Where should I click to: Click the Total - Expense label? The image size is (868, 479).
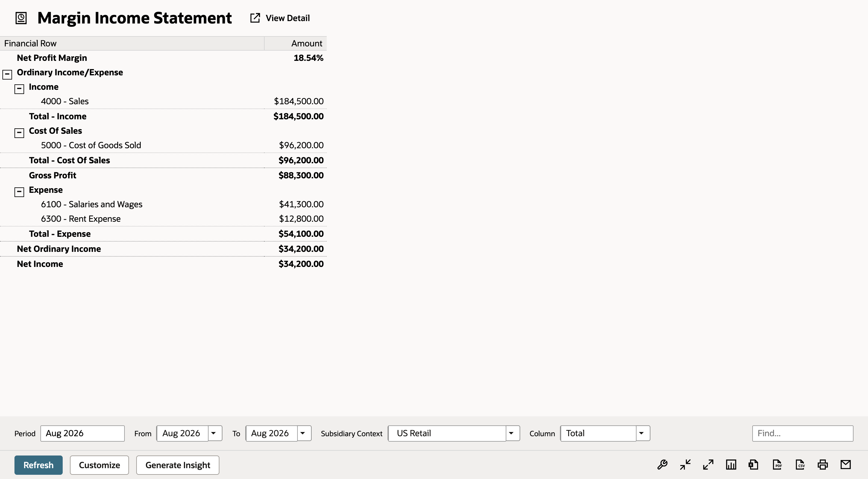point(60,234)
